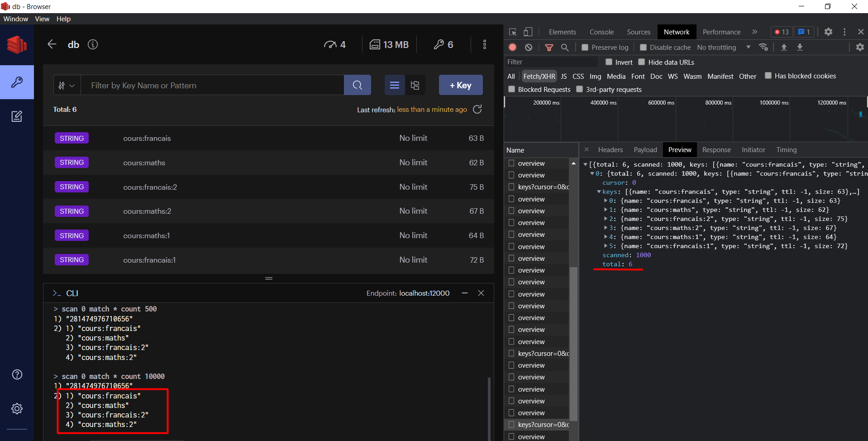Open the key type filter dropdown

tap(67, 85)
